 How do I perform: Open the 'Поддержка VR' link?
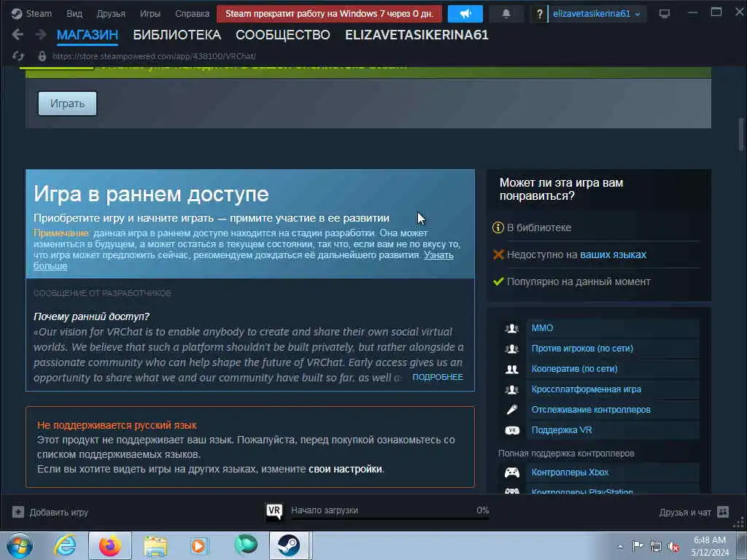point(562,430)
